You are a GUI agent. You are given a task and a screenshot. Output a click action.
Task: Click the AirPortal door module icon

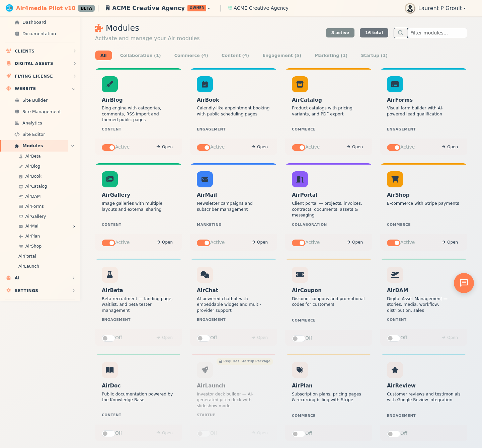tap(300, 179)
